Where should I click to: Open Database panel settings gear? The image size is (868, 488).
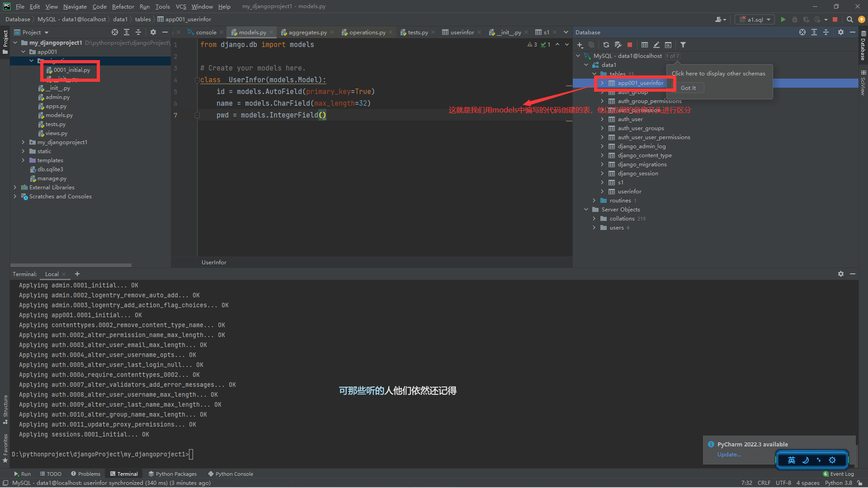(x=840, y=32)
